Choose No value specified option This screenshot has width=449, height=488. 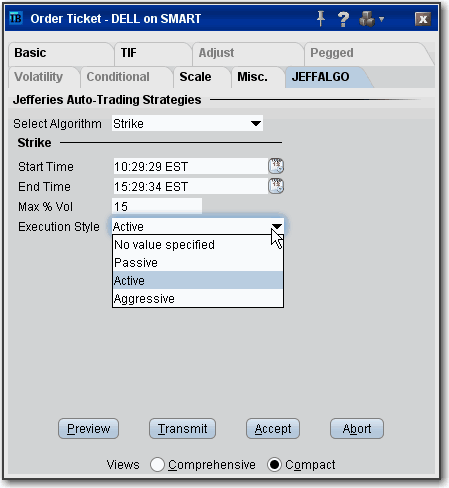point(198,245)
